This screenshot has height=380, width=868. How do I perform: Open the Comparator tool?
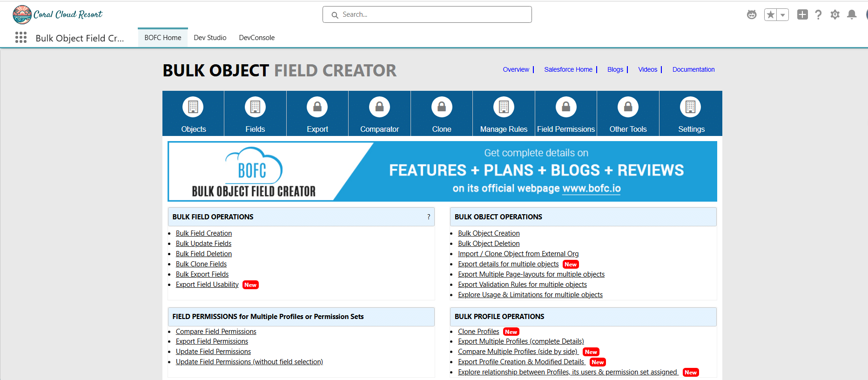click(379, 114)
